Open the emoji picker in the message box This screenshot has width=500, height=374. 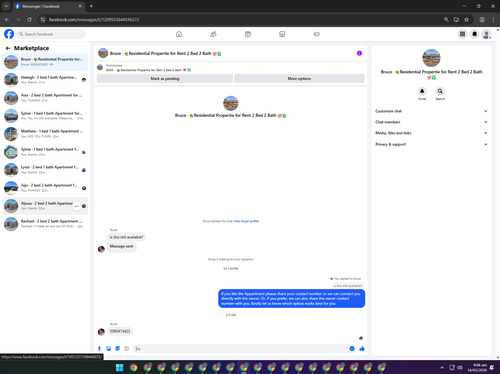[352, 348]
